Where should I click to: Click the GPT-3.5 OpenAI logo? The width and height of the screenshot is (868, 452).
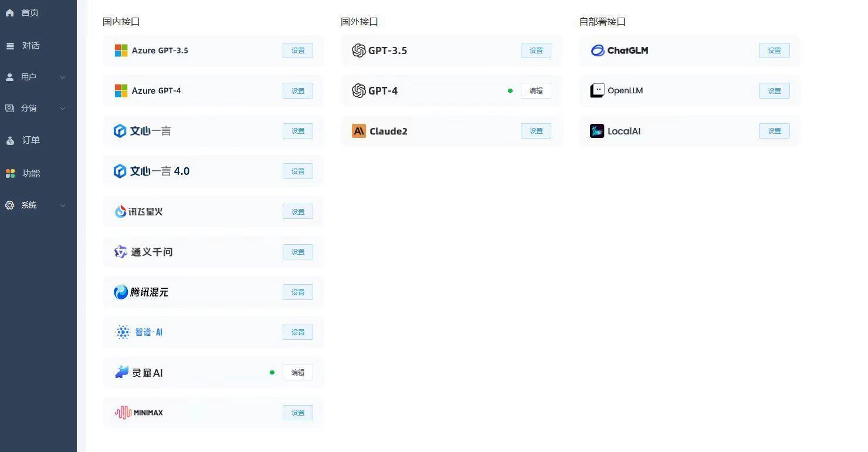[x=359, y=50]
